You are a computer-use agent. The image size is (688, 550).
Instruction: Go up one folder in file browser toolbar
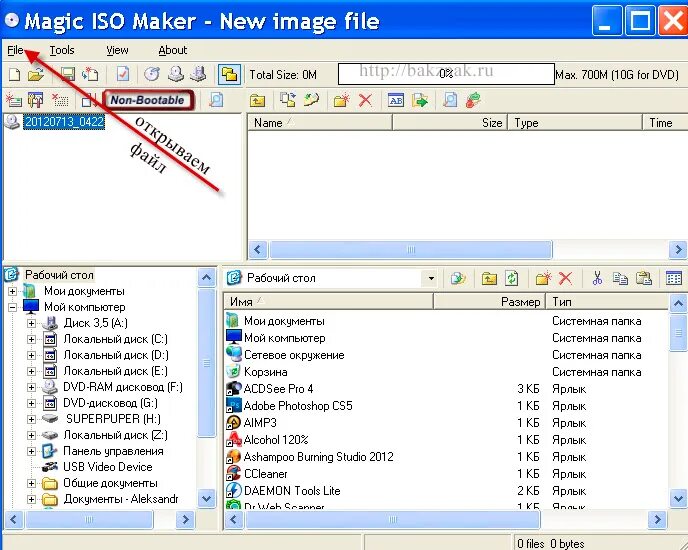pos(489,278)
